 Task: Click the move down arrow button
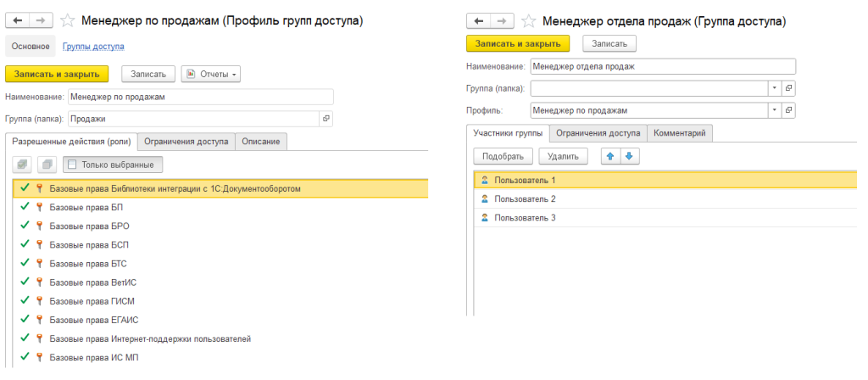tap(629, 156)
